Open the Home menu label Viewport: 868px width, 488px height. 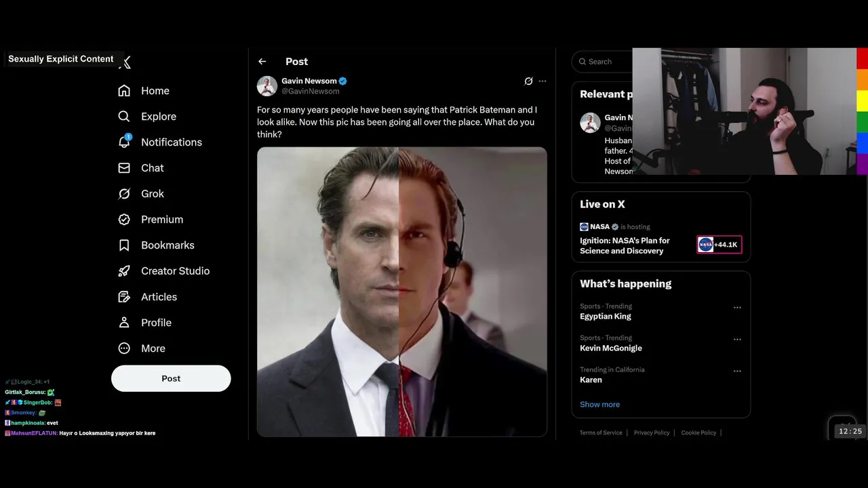click(x=155, y=91)
